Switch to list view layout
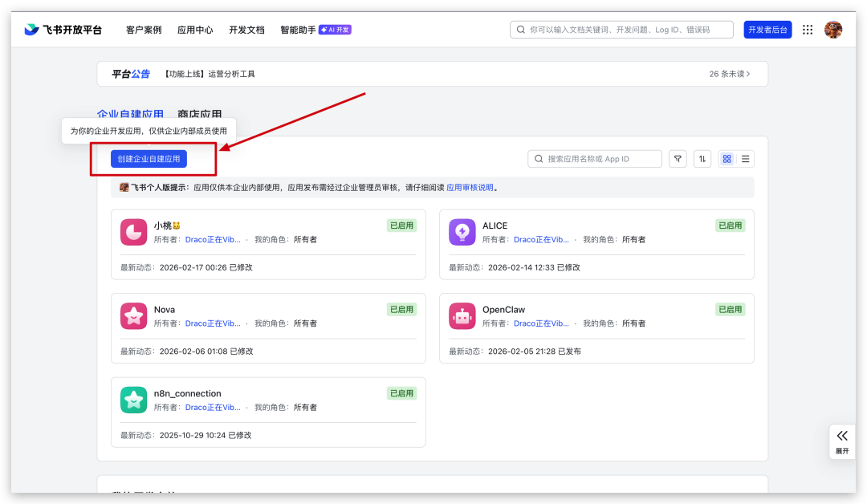The image size is (867, 504). click(746, 159)
